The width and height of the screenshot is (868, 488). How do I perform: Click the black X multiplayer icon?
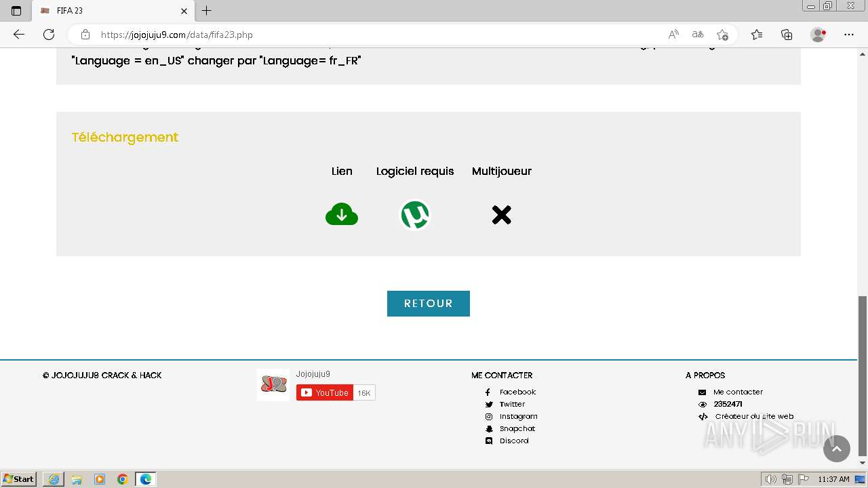tap(502, 215)
